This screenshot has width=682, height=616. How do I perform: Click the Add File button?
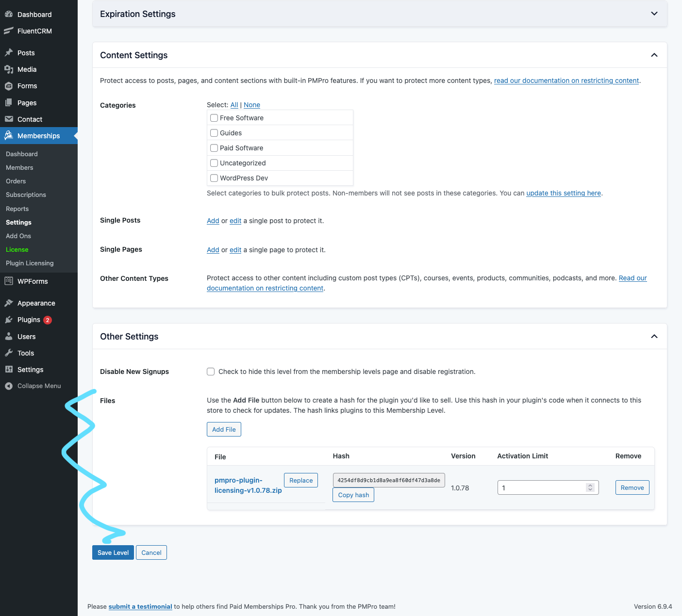[x=224, y=429]
